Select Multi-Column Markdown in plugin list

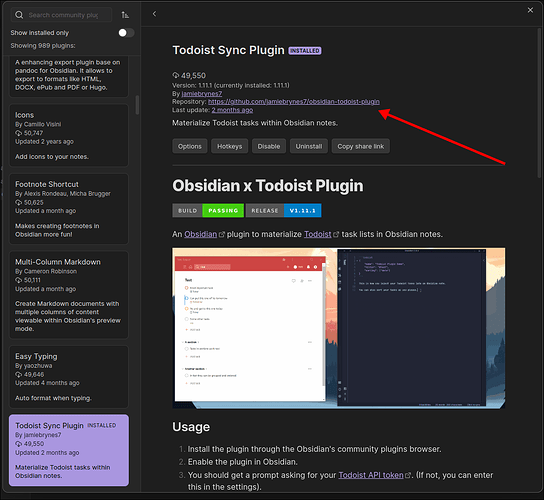point(69,295)
